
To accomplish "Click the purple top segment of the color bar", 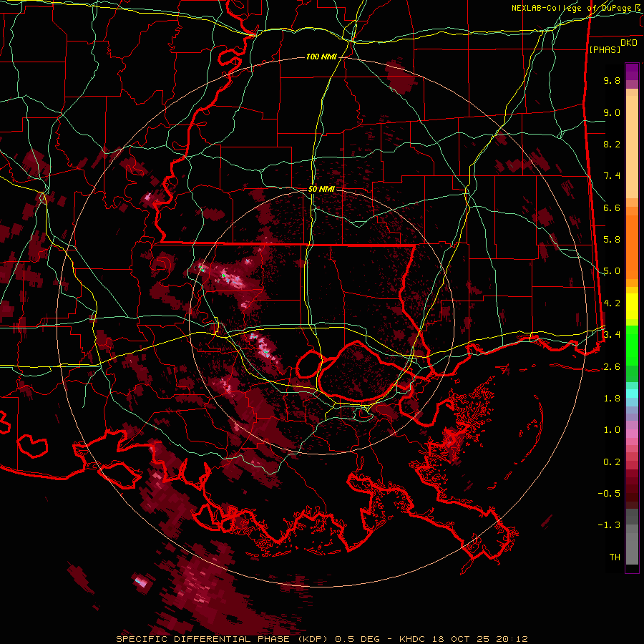I will (x=632, y=72).
